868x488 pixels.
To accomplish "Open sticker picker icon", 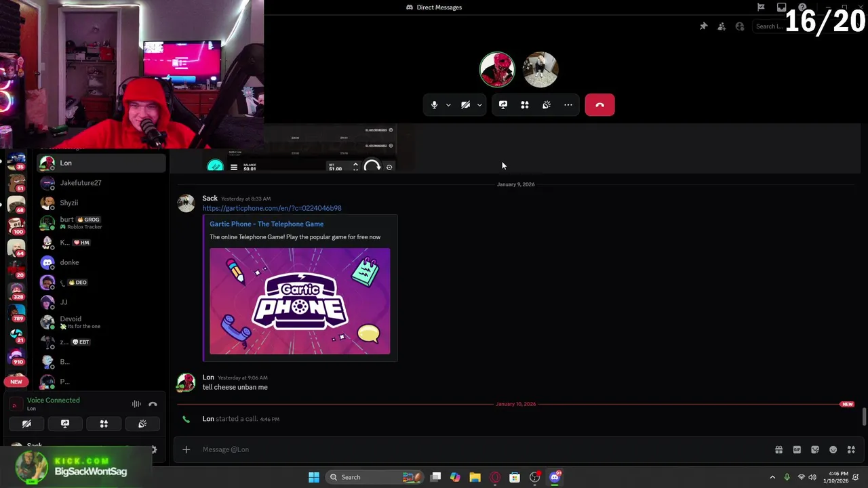I will (x=815, y=449).
